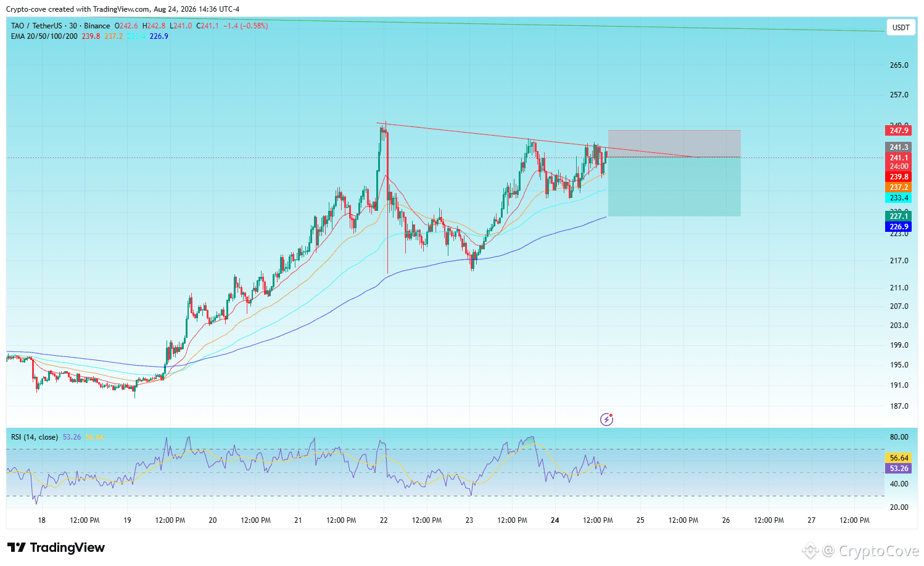Click the green 227.1 target price label

(899, 216)
